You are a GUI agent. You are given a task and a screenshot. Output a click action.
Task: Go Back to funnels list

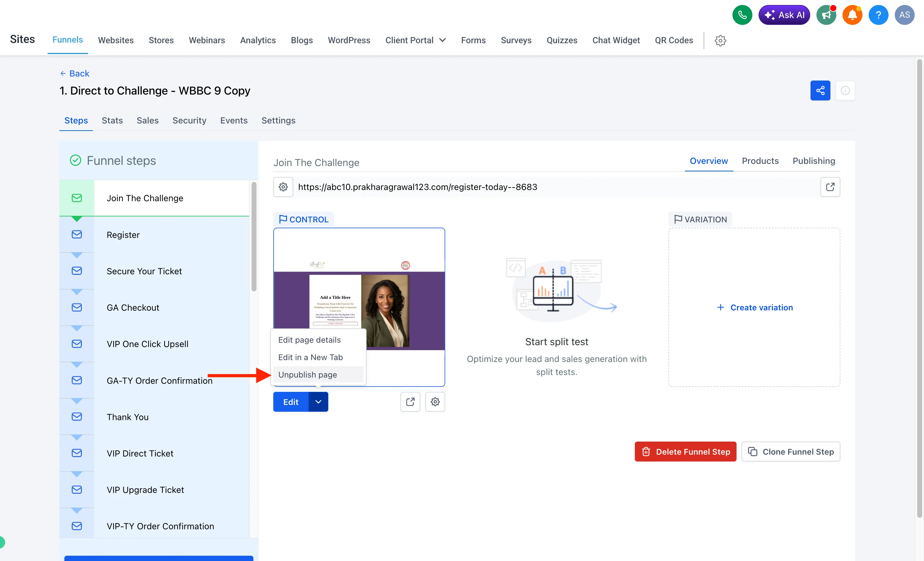[x=75, y=73]
